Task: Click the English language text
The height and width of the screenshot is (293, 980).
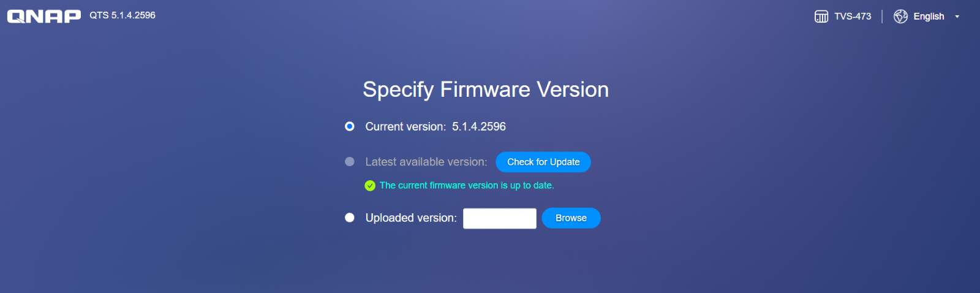Action: pos(929,17)
